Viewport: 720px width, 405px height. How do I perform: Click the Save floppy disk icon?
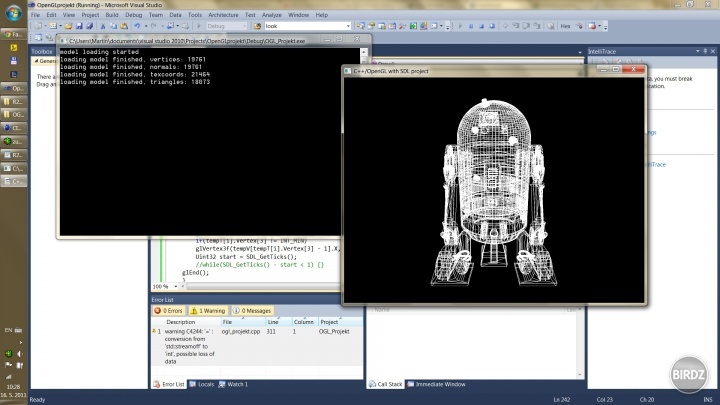click(79, 26)
